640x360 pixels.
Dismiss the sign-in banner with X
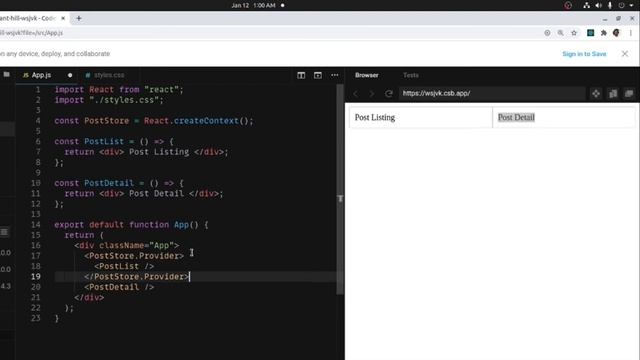click(625, 53)
